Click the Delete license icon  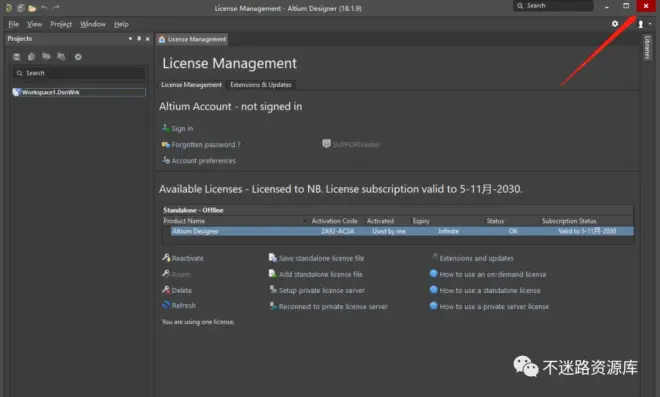tap(166, 290)
